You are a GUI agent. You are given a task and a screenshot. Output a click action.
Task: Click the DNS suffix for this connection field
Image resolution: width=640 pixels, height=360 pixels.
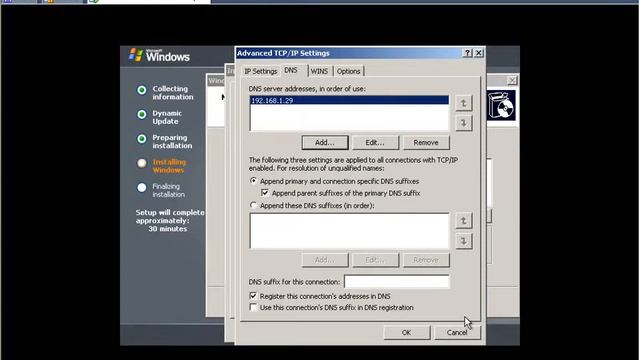pyautogui.click(x=396, y=282)
